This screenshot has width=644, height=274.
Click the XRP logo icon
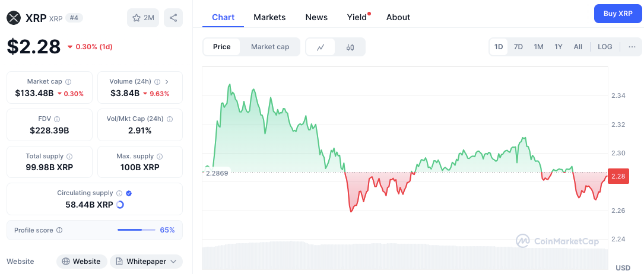[14, 18]
